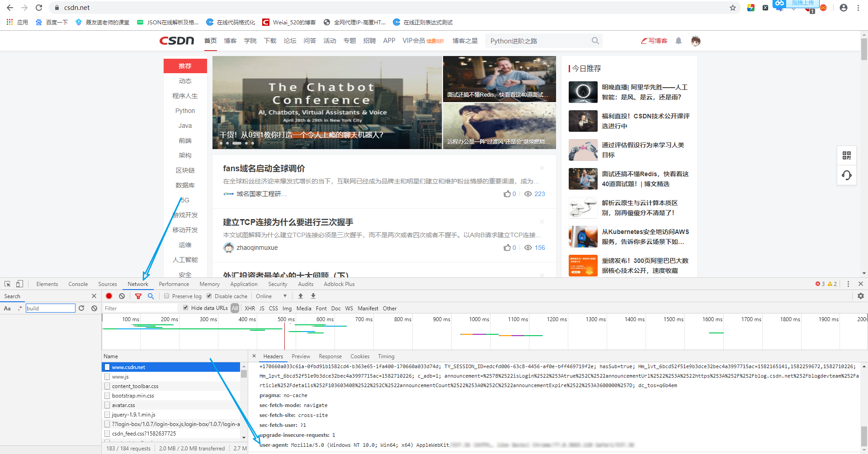Click the DevTools inspect element picker icon

coord(7,284)
